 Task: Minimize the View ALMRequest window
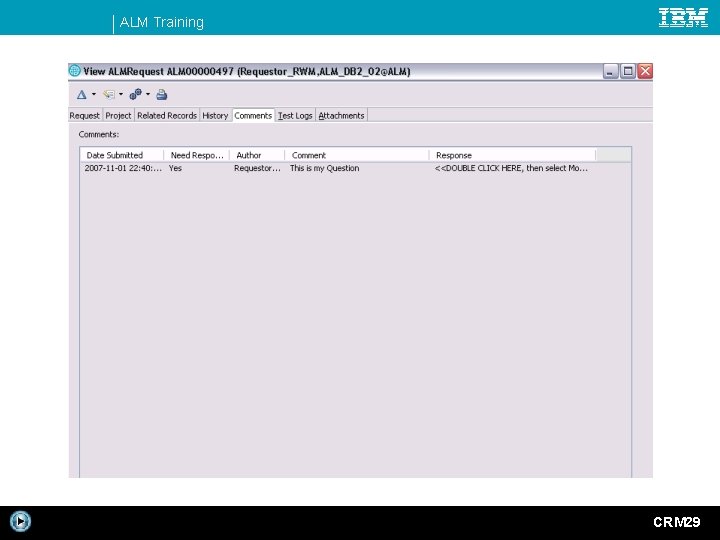coord(610,72)
